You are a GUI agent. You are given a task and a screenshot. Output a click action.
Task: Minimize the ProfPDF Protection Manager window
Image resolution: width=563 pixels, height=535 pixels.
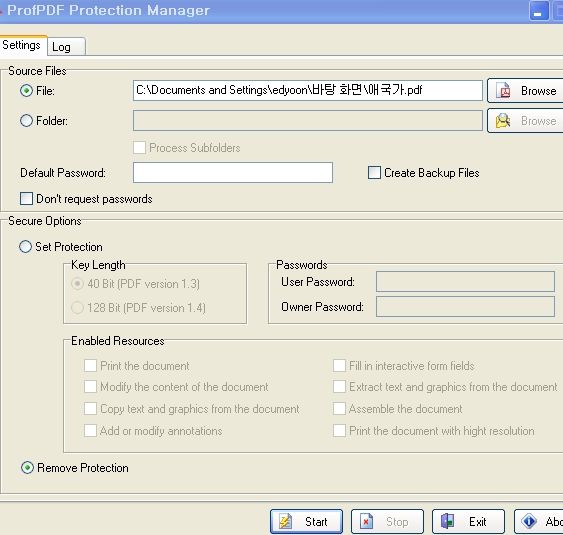point(539,11)
